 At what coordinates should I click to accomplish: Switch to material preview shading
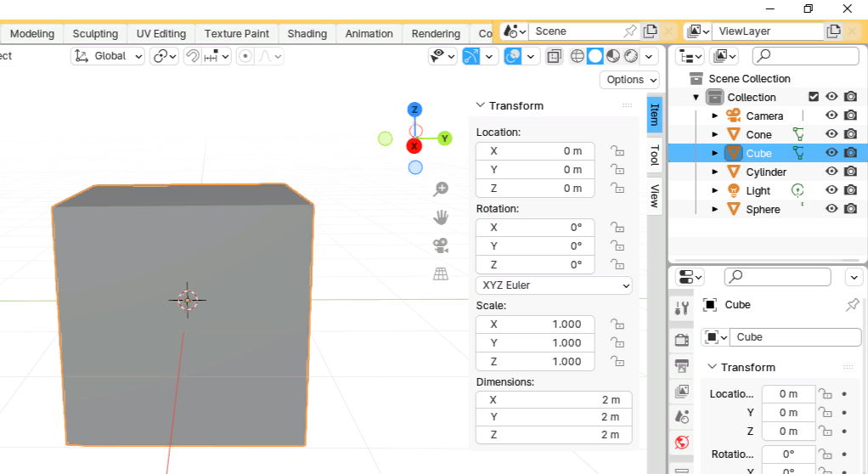tap(613, 56)
